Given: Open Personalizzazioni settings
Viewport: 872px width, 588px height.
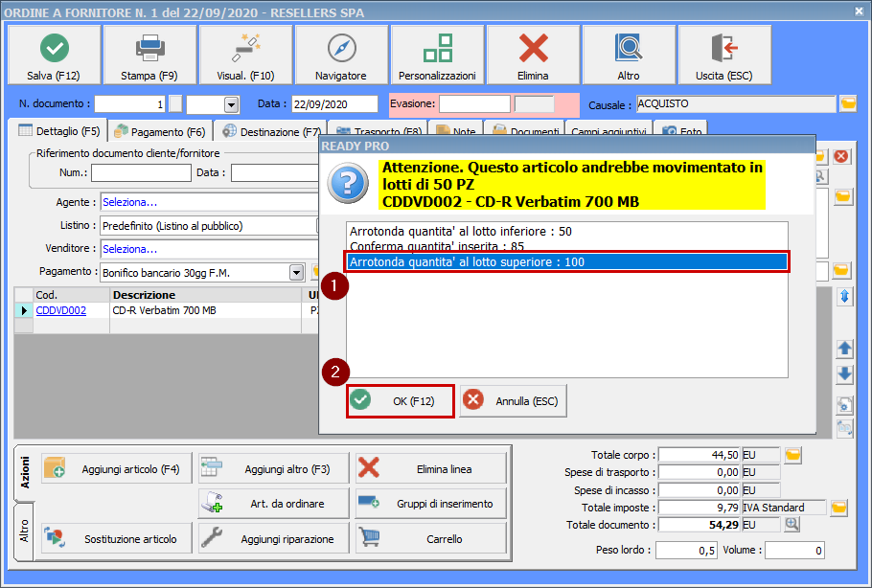Looking at the screenshot, I should (437, 55).
